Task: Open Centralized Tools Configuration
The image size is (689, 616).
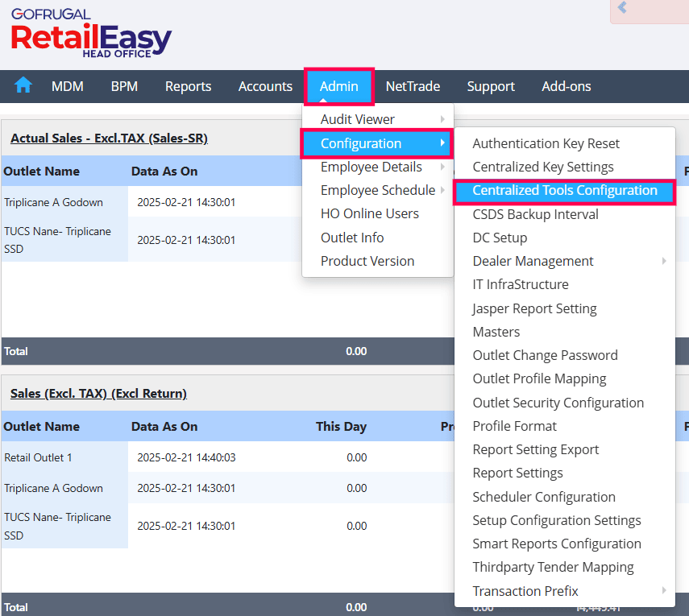Action: point(565,191)
